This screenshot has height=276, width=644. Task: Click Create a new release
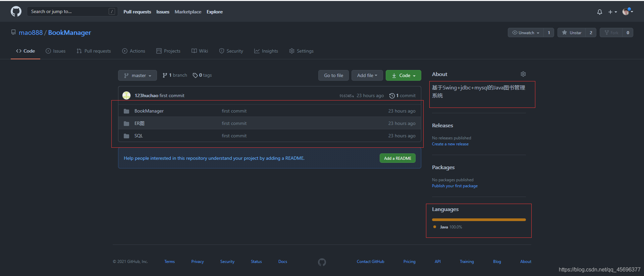(450, 144)
